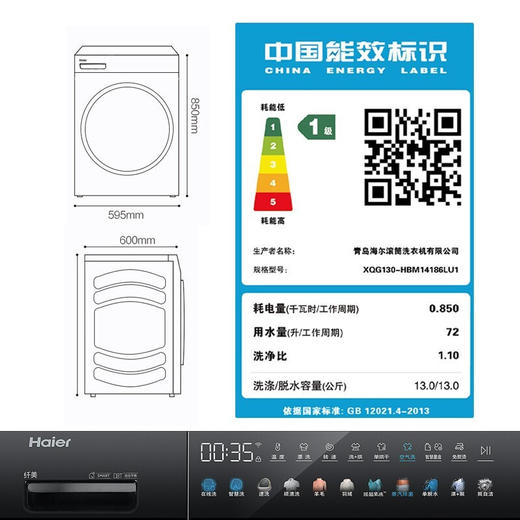This screenshot has width=520, height=520.
Task: Click energy level 5 red band
Action: (x=273, y=202)
